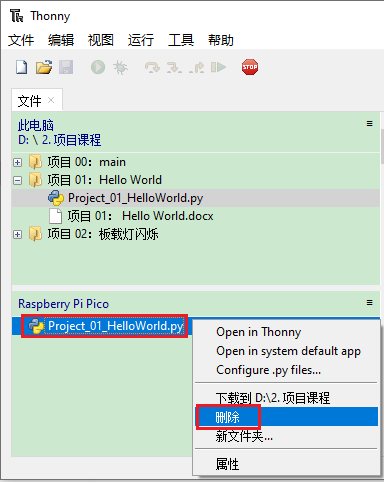The height and width of the screenshot is (483, 385).
Task: Click the 此电脑 link
Action: (36, 125)
